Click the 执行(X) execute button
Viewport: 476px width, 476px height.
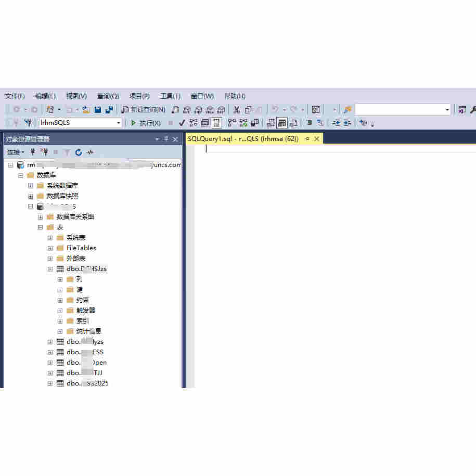point(146,123)
